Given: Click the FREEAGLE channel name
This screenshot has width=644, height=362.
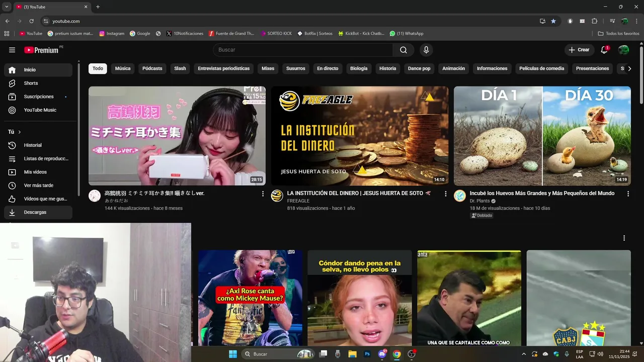Looking at the screenshot, I should [x=298, y=201].
